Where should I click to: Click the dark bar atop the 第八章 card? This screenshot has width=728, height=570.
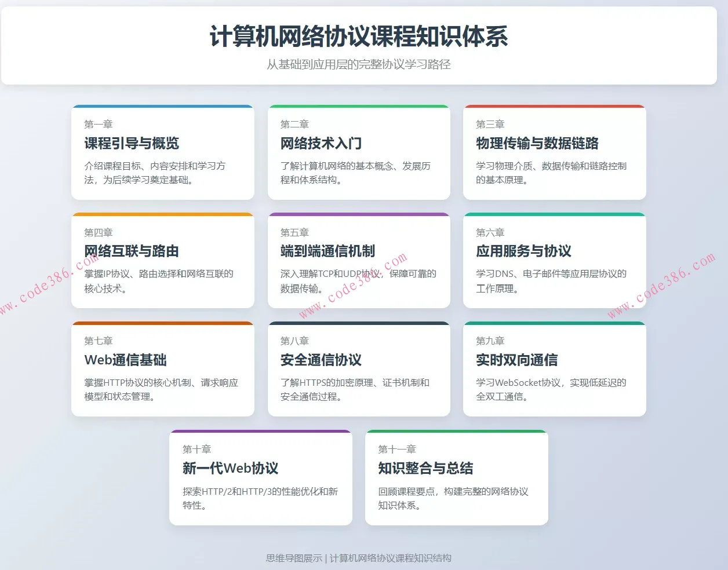click(x=358, y=323)
